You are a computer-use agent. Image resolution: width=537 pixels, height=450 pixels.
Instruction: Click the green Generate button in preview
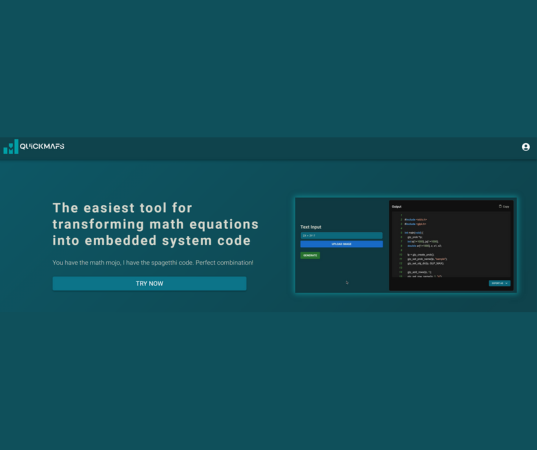310,255
